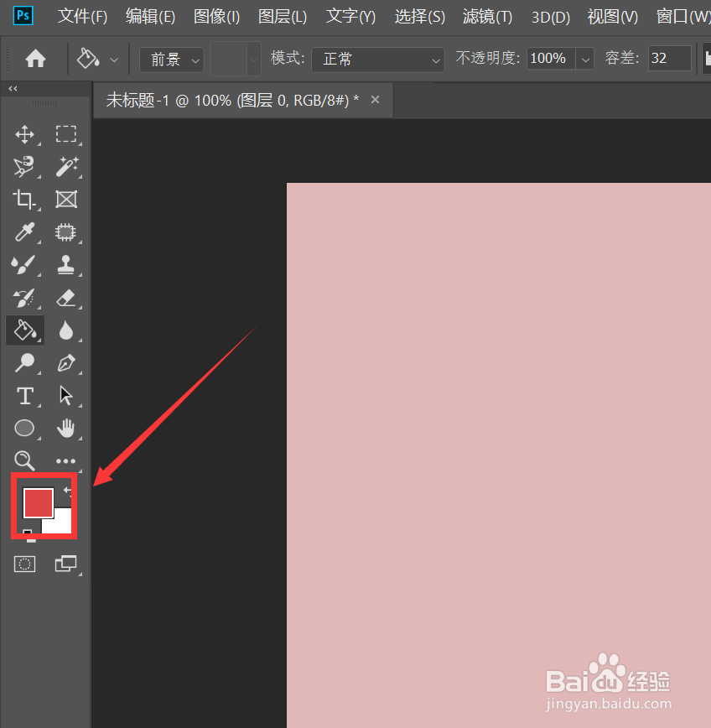Viewport: 711px width, 728px height.
Task: Select the Pen tool
Action: (66, 363)
